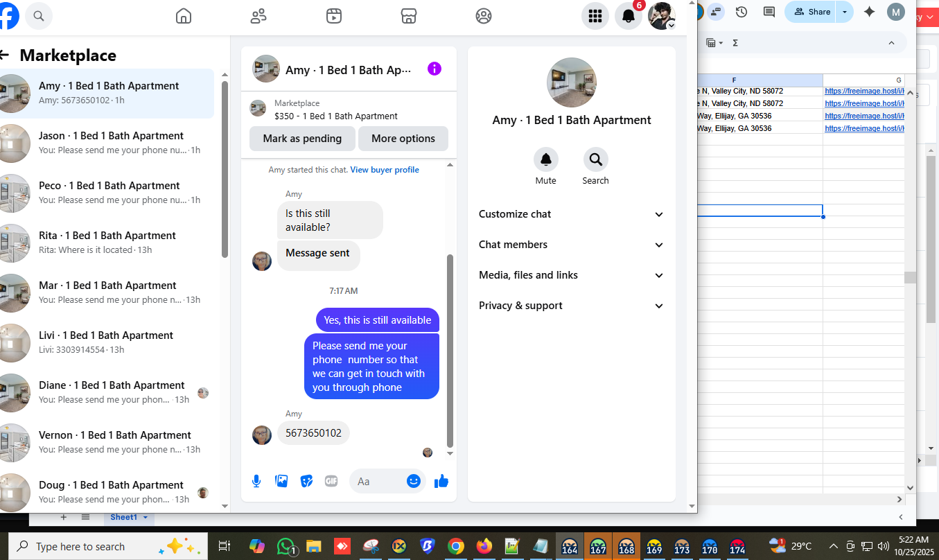This screenshot has height=560, width=939.
Task: Open the profile account menu in Facebook
Action: pyautogui.click(x=662, y=16)
